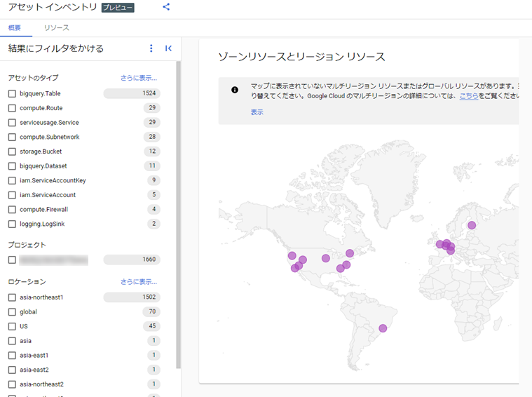Check the global location checkbox
The image size is (532, 397).
[x=12, y=311]
